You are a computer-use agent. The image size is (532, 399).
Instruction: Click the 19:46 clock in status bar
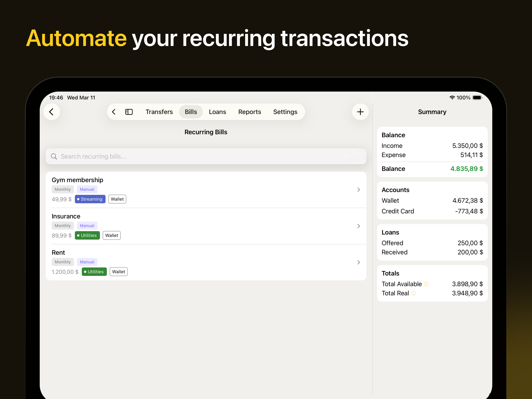(x=56, y=97)
